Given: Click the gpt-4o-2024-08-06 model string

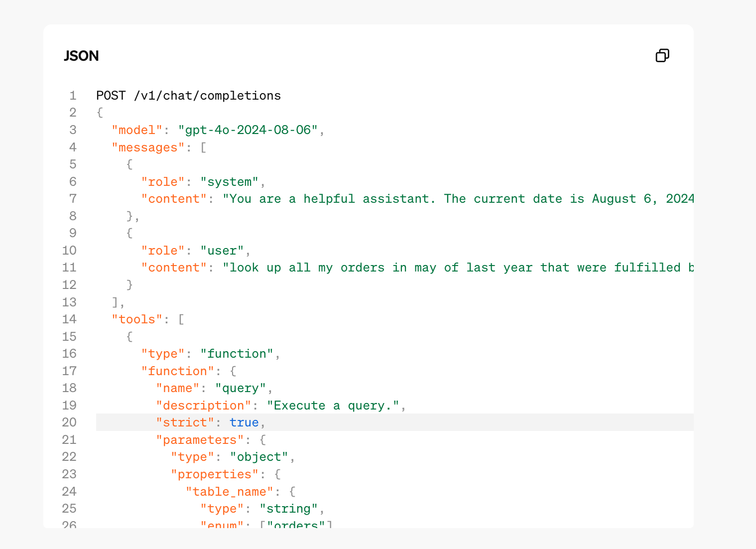Looking at the screenshot, I should tap(248, 130).
